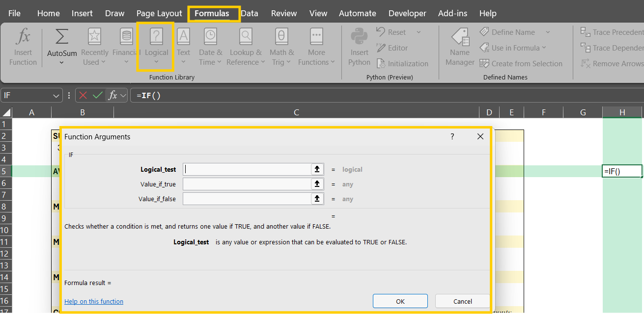Switch to the Page Layout tab
The height and width of the screenshot is (314, 644).
pos(159,13)
